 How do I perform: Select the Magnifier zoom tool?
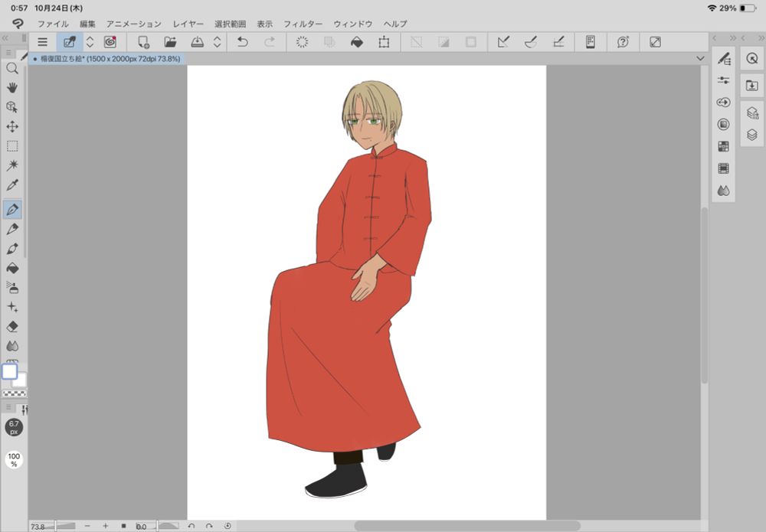[x=12, y=68]
